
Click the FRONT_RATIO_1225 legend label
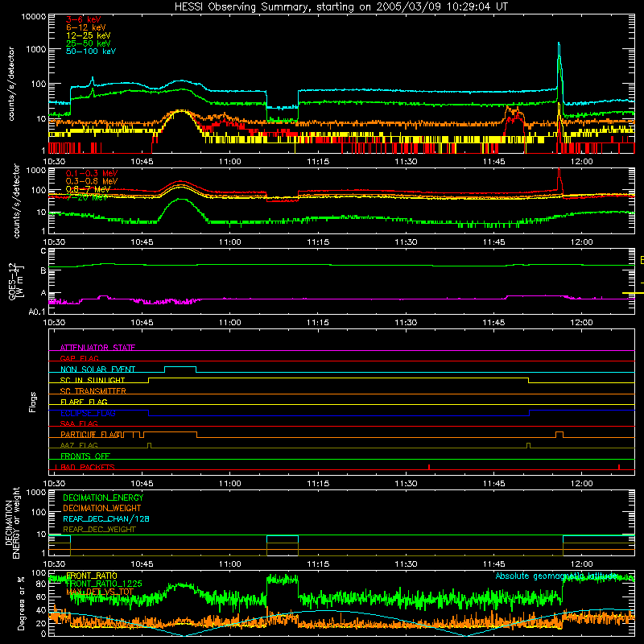click(x=104, y=584)
